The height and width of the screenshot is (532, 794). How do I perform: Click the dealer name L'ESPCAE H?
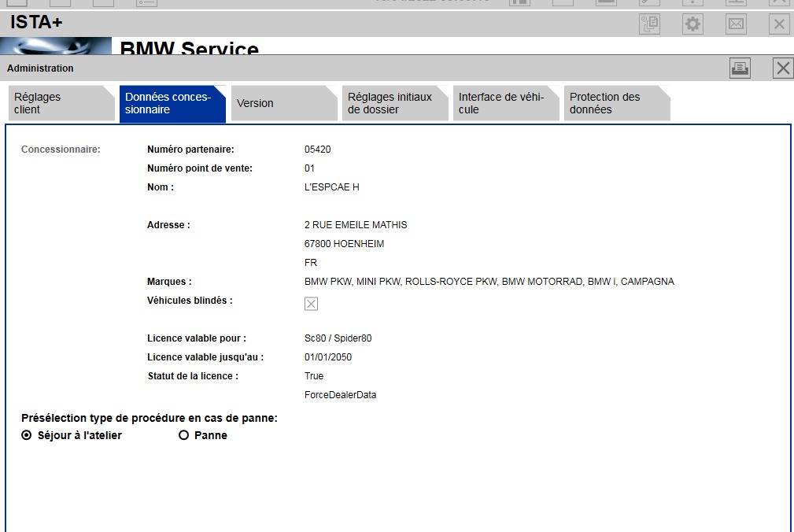331,187
